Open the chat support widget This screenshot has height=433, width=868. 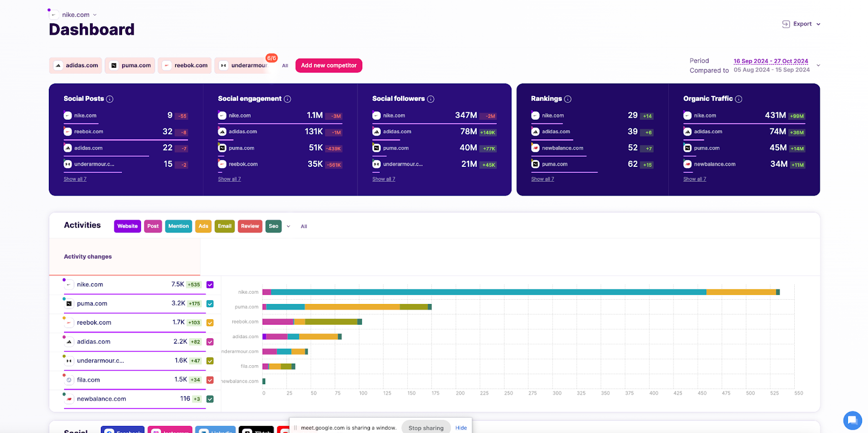pyautogui.click(x=852, y=420)
